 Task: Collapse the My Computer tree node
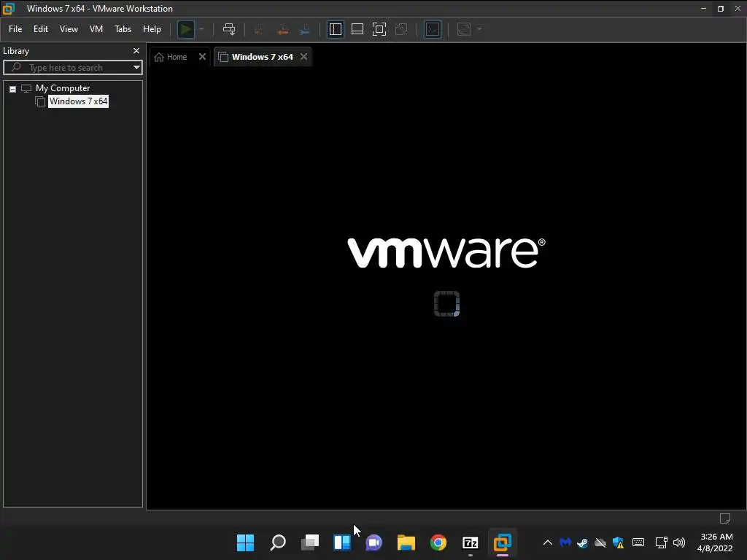(13, 89)
